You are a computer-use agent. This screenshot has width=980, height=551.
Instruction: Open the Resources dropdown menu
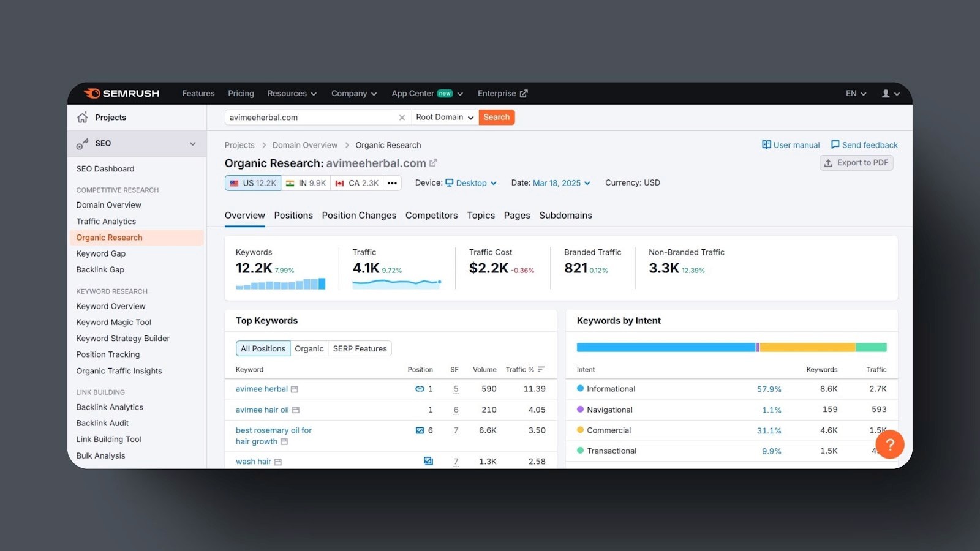[x=292, y=94]
